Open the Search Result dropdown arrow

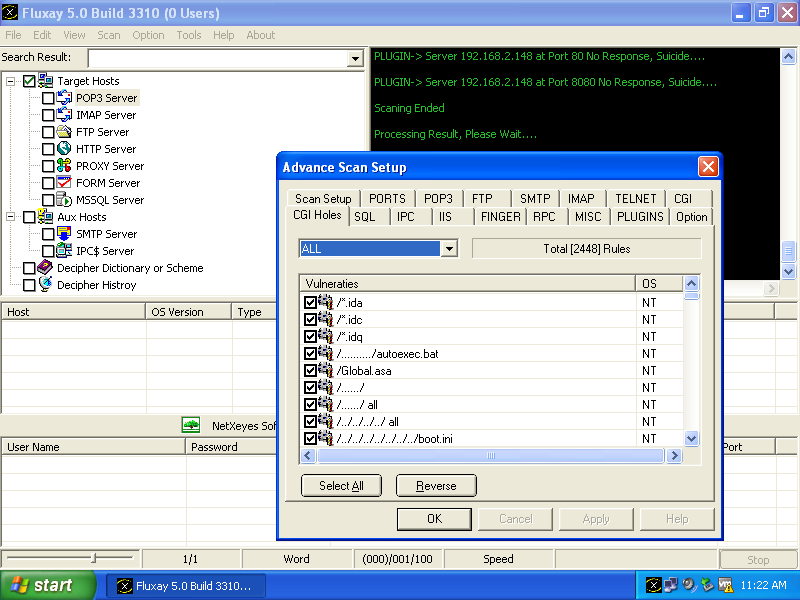coord(355,59)
